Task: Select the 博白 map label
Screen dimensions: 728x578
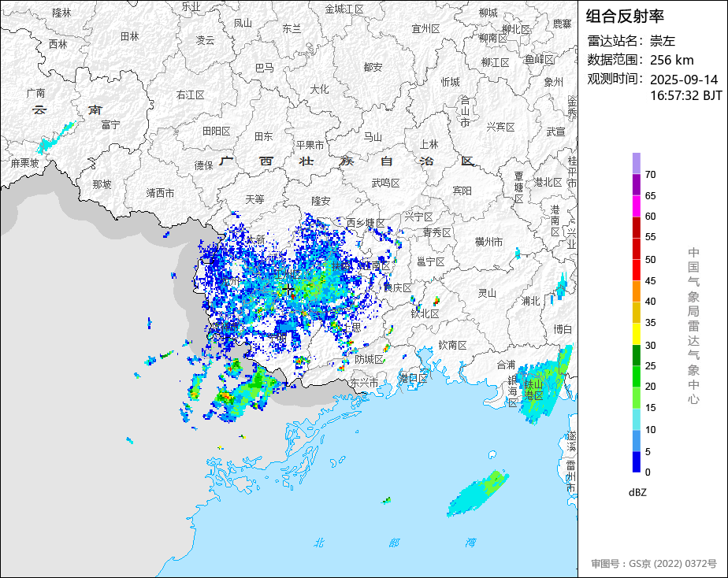Action: pyautogui.click(x=563, y=329)
